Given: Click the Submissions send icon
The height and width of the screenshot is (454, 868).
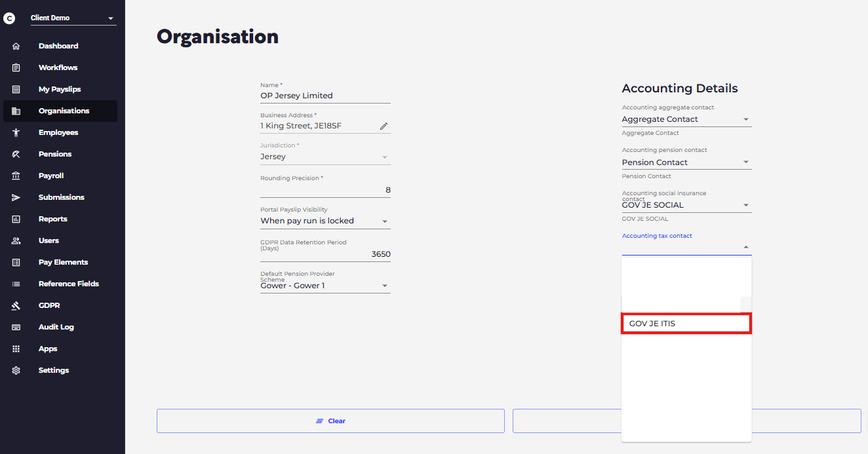Looking at the screenshot, I should [16, 197].
